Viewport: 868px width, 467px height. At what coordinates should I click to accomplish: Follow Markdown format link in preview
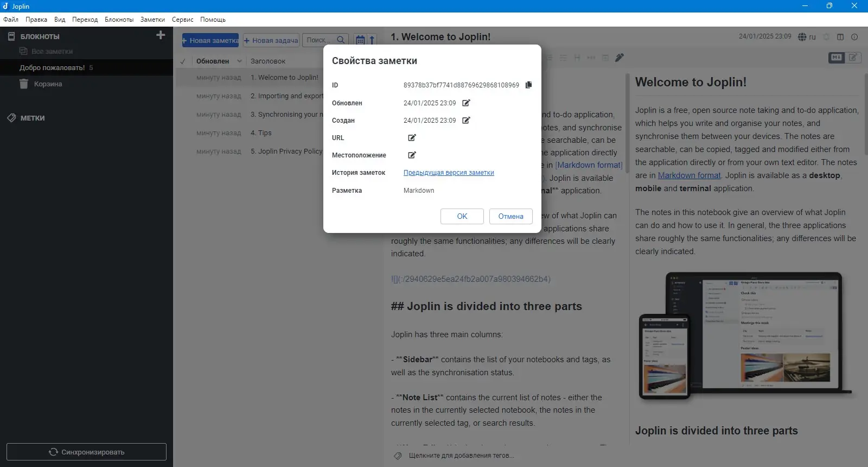[x=690, y=175]
